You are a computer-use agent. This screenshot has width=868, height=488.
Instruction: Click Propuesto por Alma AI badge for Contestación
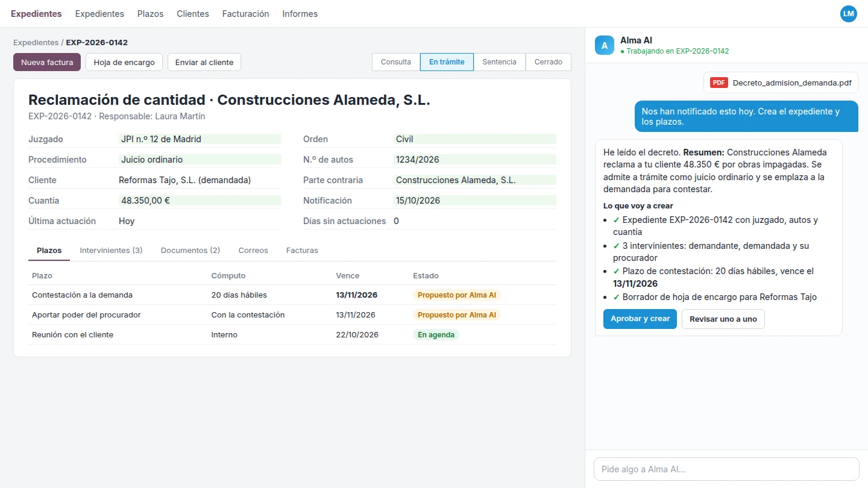457,295
